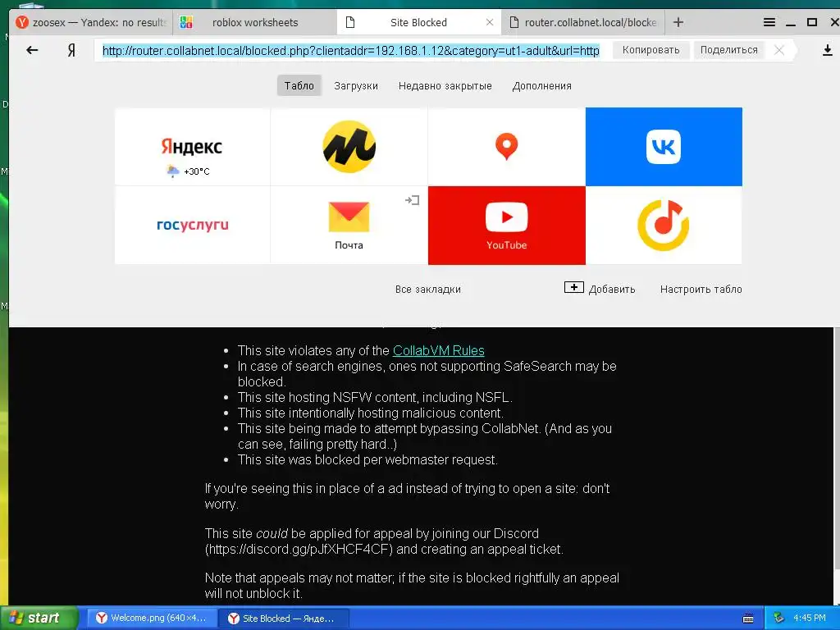The image size is (840, 630).
Task: Switch to Welcome.png taskbar window
Action: (152, 618)
